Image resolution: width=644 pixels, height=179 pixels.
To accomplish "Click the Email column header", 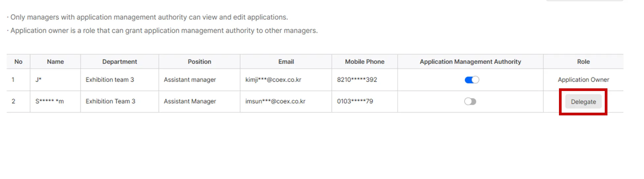I will click(x=286, y=62).
